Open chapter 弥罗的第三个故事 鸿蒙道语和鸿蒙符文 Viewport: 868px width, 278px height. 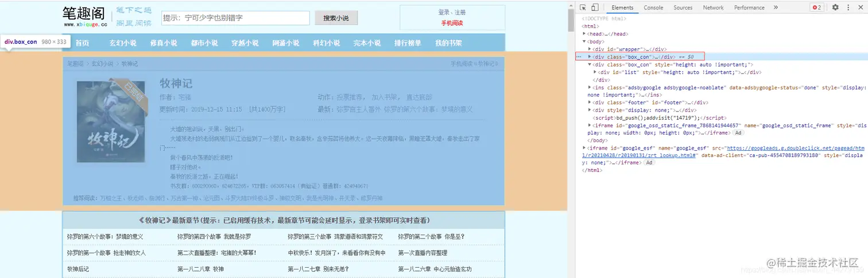(335, 236)
